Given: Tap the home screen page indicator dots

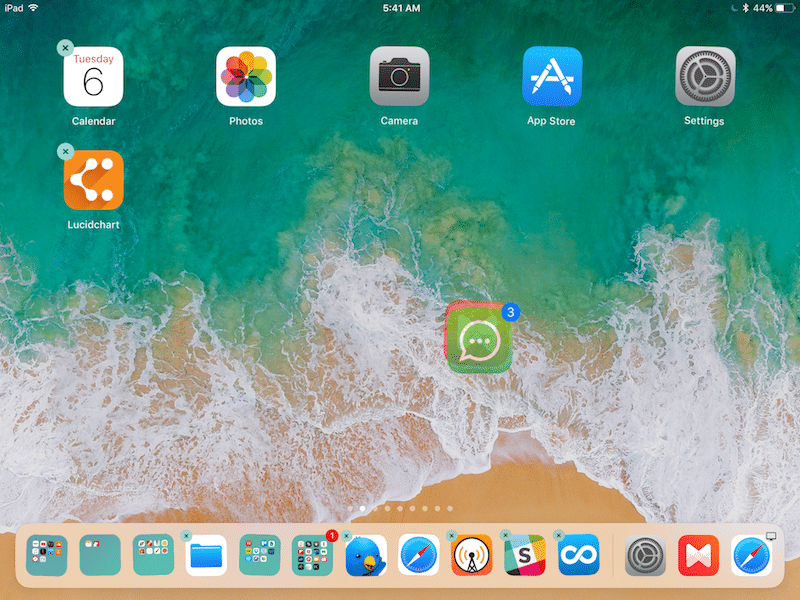Looking at the screenshot, I should 399,508.
